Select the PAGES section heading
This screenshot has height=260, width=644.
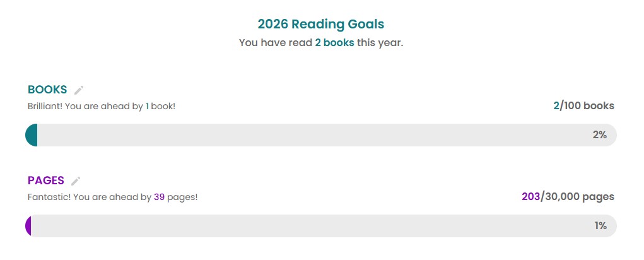click(x=46, y=180)
